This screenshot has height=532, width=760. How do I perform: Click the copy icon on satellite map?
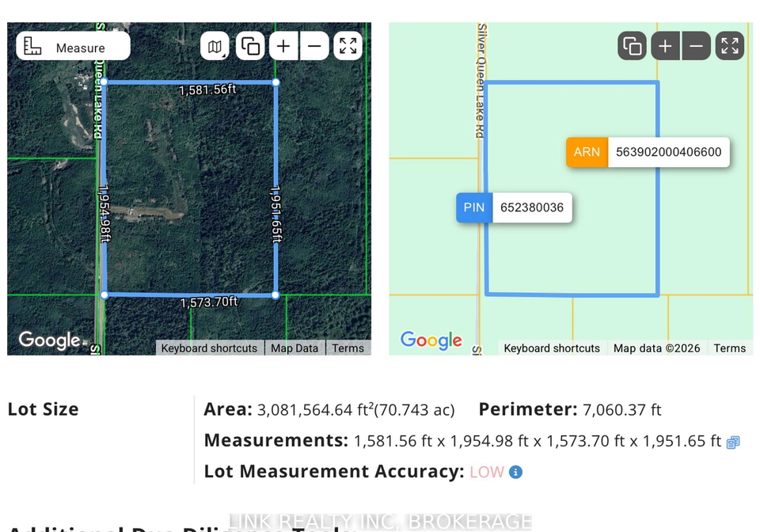(250, 47)
